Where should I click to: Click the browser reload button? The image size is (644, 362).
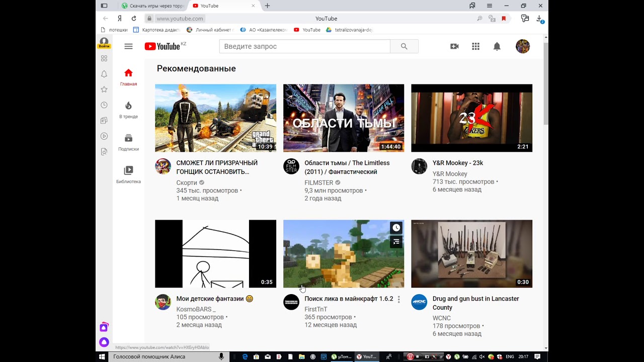pos(134,19)
